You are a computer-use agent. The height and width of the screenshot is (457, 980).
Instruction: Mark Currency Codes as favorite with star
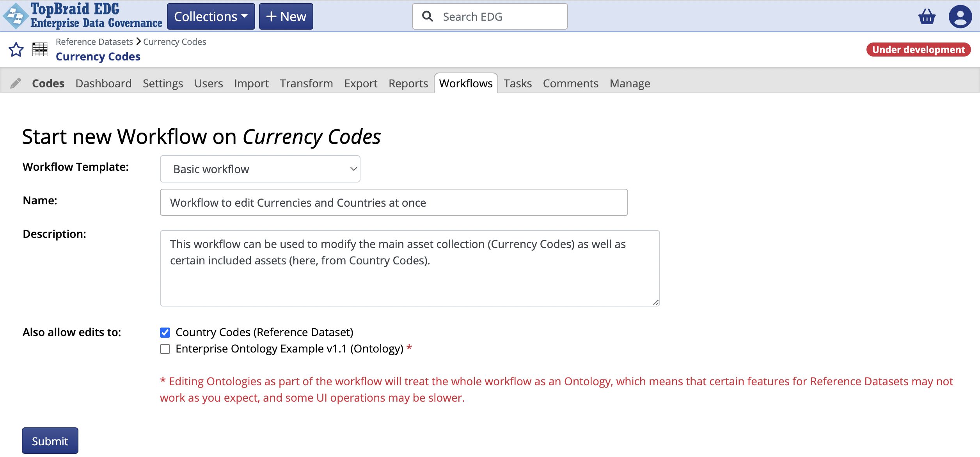coord(16,50)
